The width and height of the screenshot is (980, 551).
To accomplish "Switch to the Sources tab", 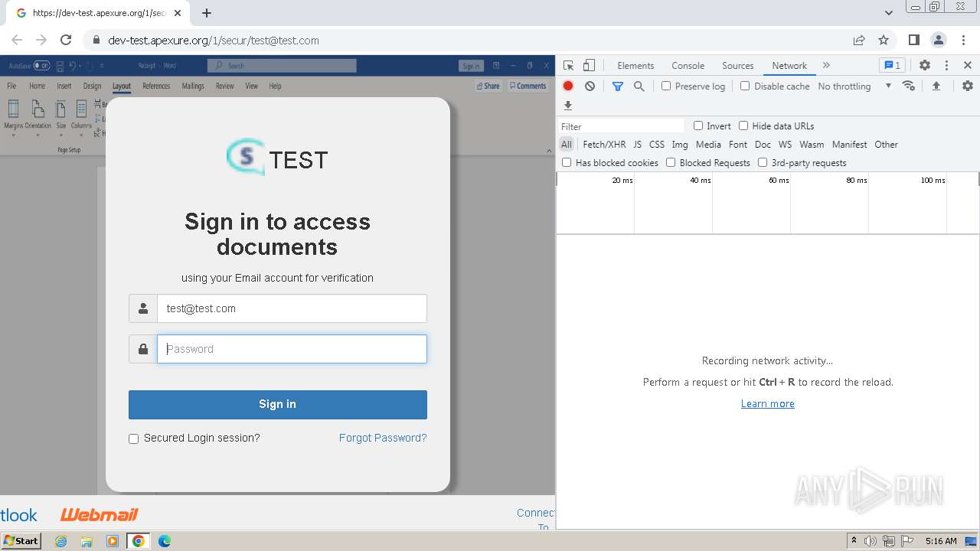I will click(738, 66).
